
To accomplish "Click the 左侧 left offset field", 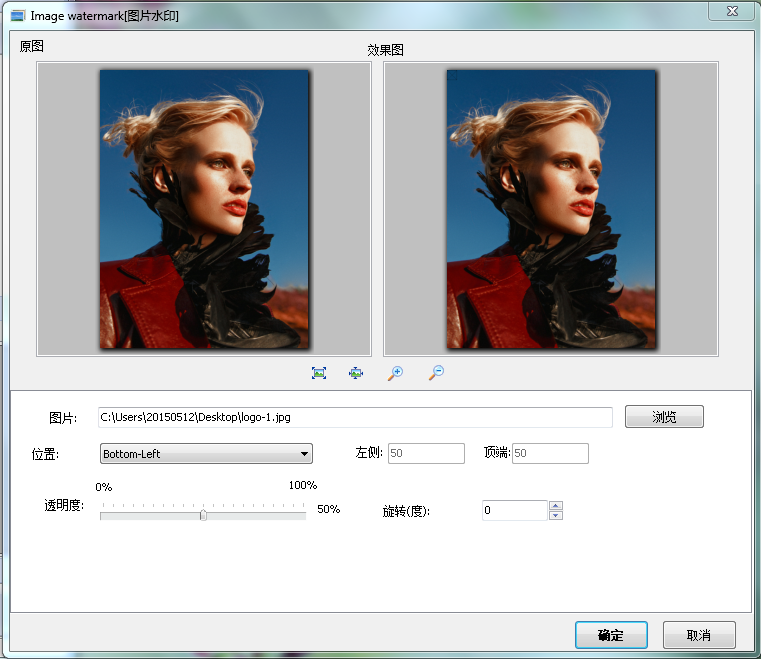I will [x=426, y=454].
